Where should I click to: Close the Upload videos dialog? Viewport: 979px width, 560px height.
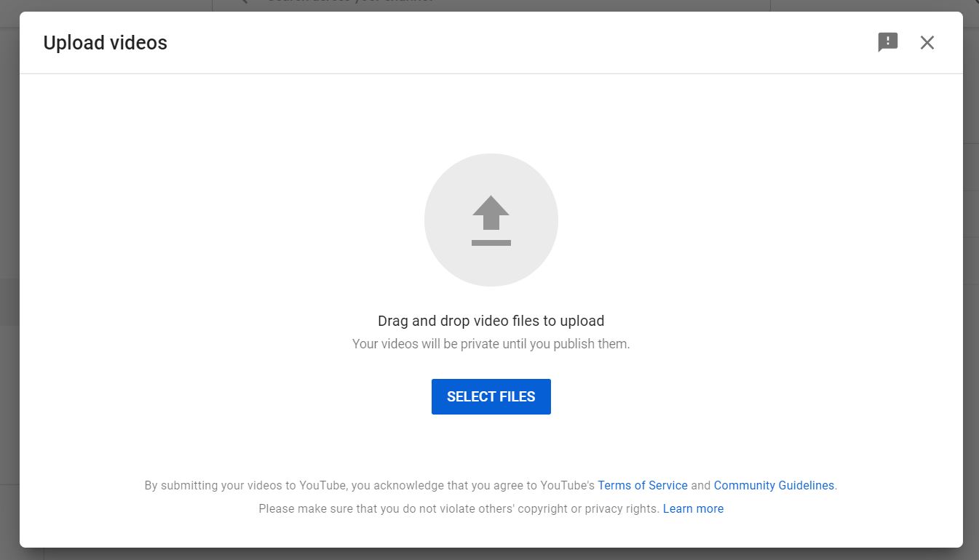927,42
